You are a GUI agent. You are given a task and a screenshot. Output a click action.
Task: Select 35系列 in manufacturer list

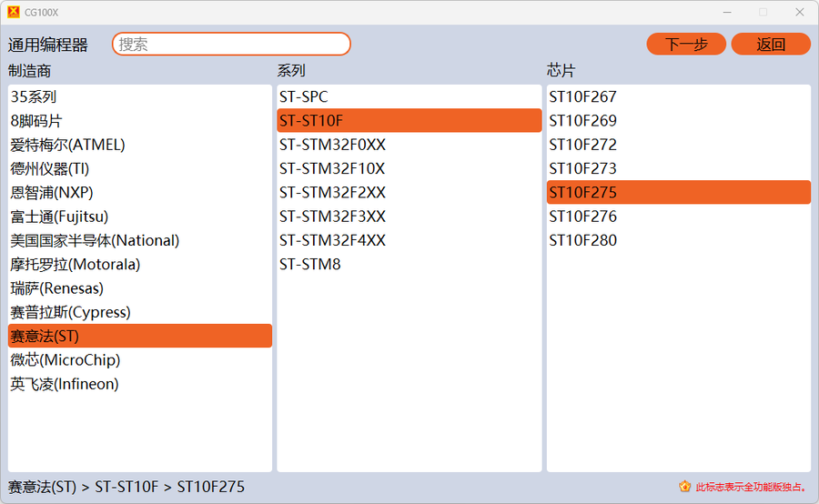tap(34, 96)
